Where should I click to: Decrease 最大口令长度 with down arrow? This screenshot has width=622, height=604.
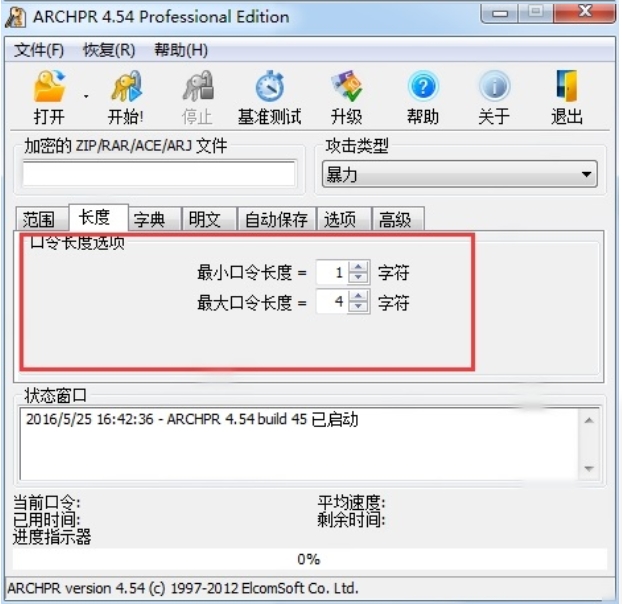pos(358,307)
